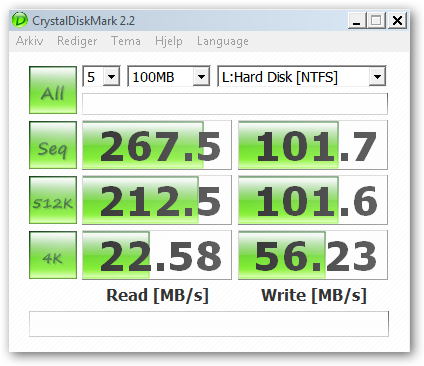Open the Rediger menu
This screenshot has width=424, height=366.
coord(77,41)
